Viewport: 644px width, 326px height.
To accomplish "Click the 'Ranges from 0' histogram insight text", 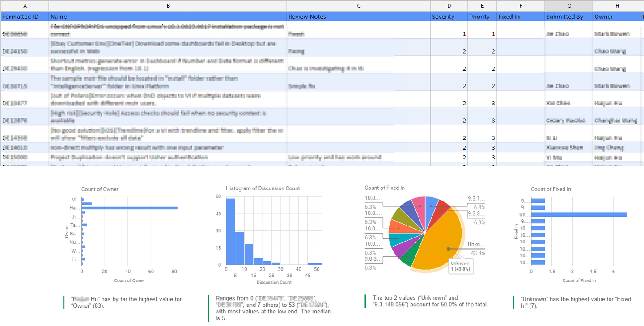I will [x=273, y=308].
